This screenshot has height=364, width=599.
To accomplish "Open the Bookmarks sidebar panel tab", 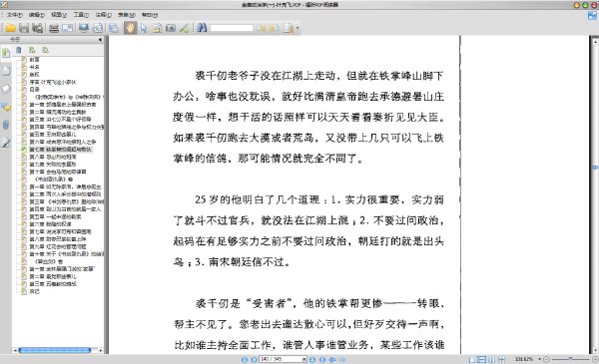I will 6,53.
